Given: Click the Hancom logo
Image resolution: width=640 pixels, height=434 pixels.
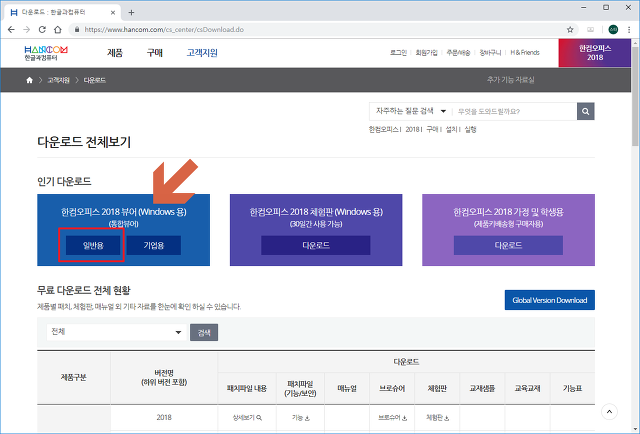Looking at the screenshot, I should tap(46, 53).
